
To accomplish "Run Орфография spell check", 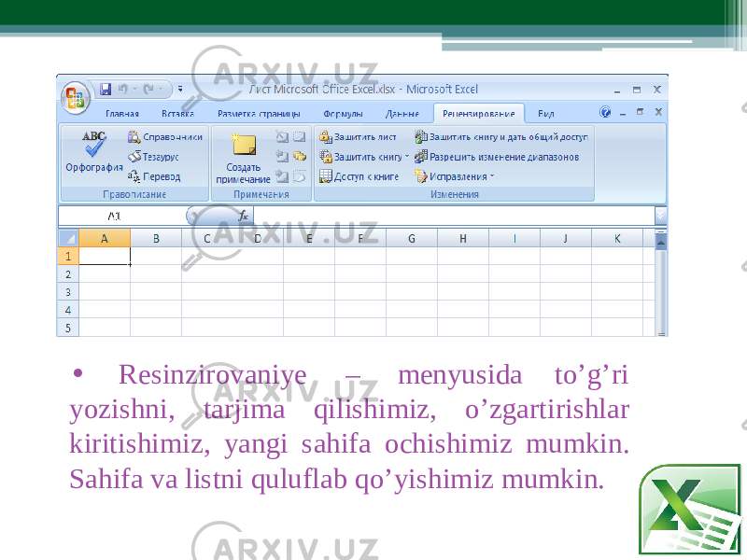I will click(94, 151).
